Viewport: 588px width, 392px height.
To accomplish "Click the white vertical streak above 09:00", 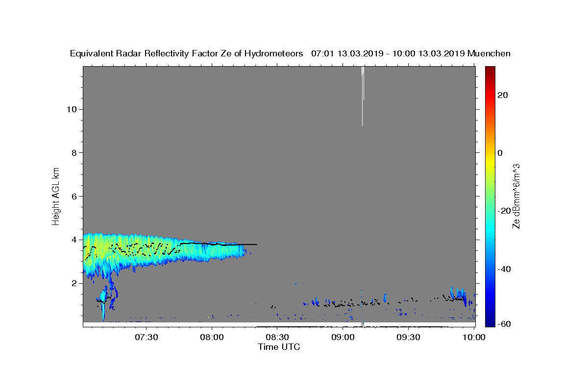I will click(x=363, y=96).
